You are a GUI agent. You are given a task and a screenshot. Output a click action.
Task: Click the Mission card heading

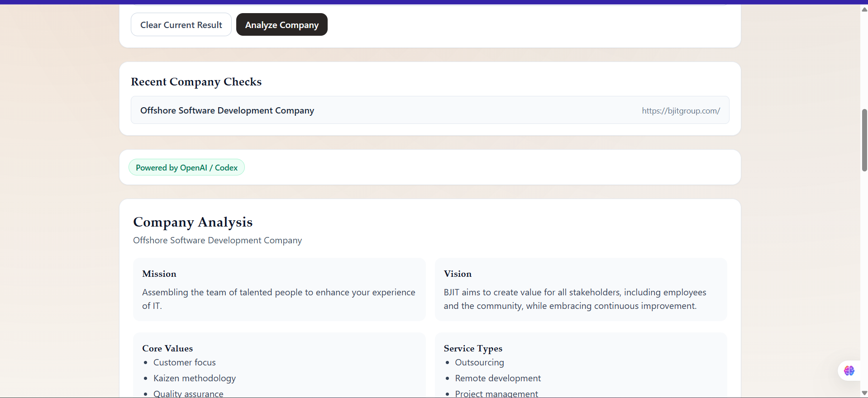pyautogui.click(x=159, y=274)
